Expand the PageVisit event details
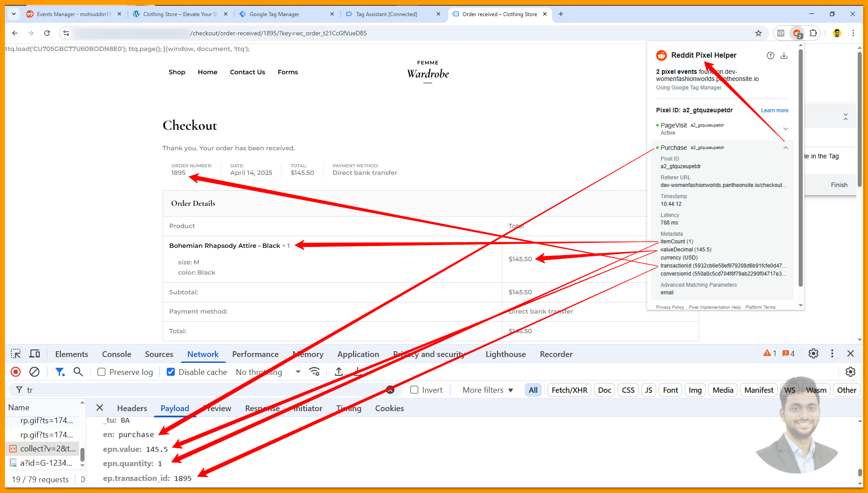868x493 pixels. [x=785, y=129]
